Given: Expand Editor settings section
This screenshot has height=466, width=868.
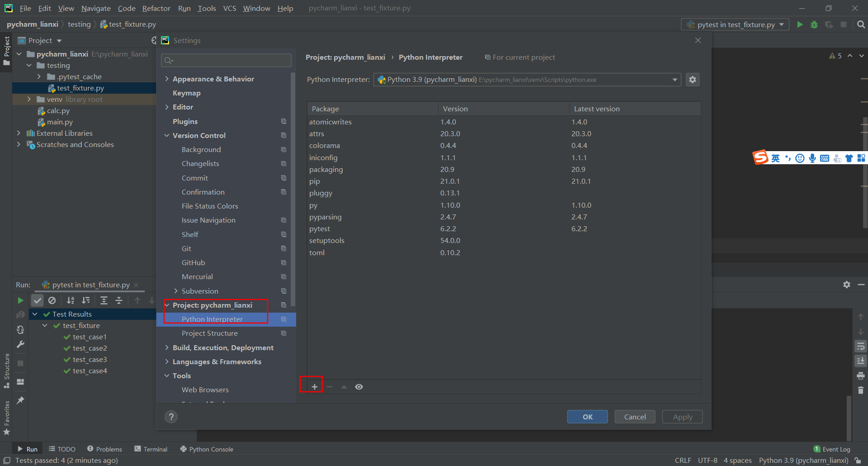Looking at the screenshot, I should (167, 107).
